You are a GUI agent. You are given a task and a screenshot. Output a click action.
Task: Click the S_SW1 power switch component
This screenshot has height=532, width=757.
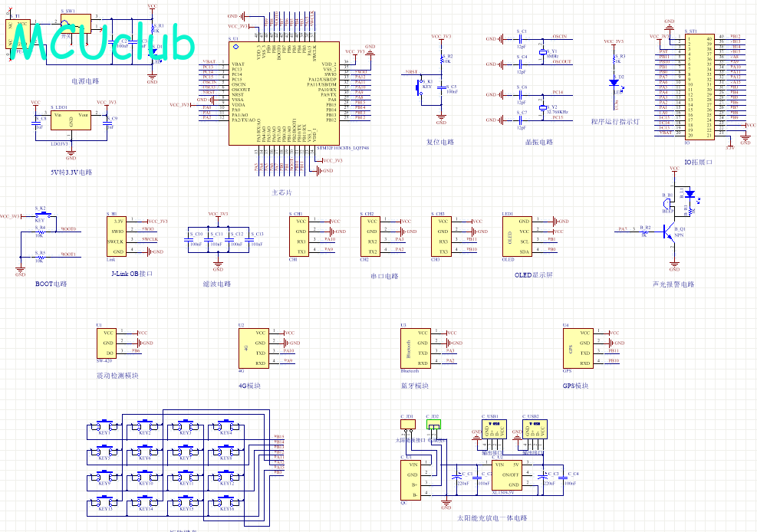tap(76, 24)
